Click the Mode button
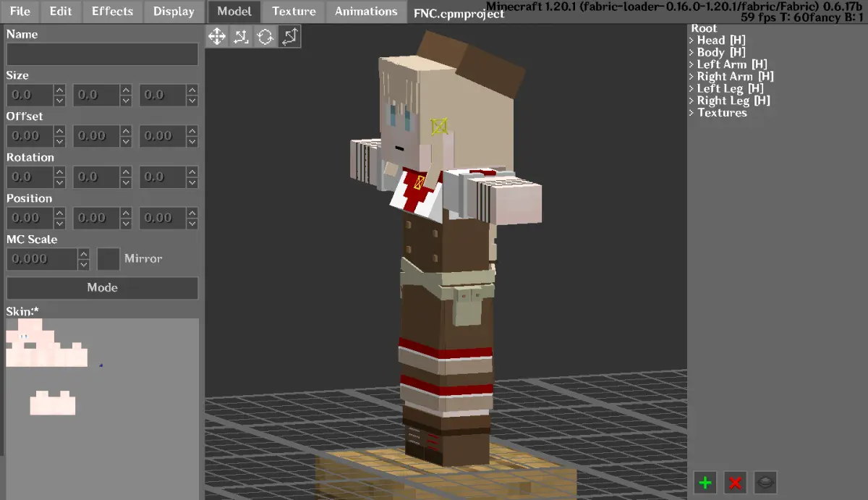 (102, 287)
